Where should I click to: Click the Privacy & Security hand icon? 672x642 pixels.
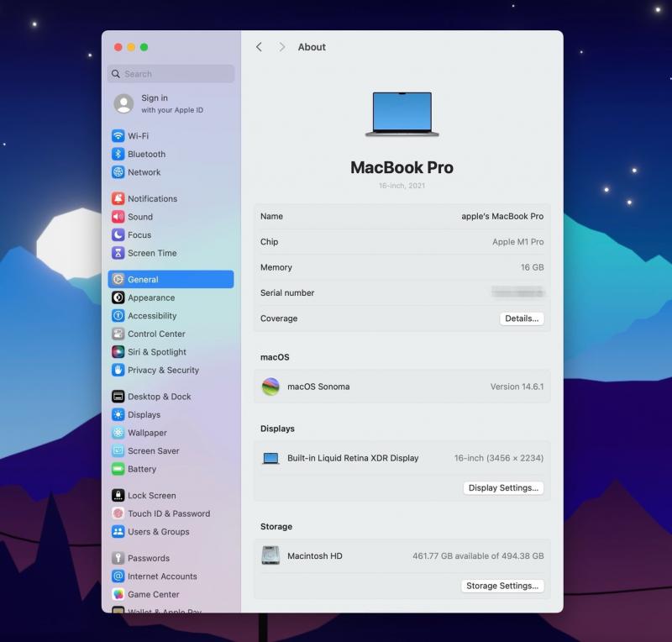(x=118, y=370)
